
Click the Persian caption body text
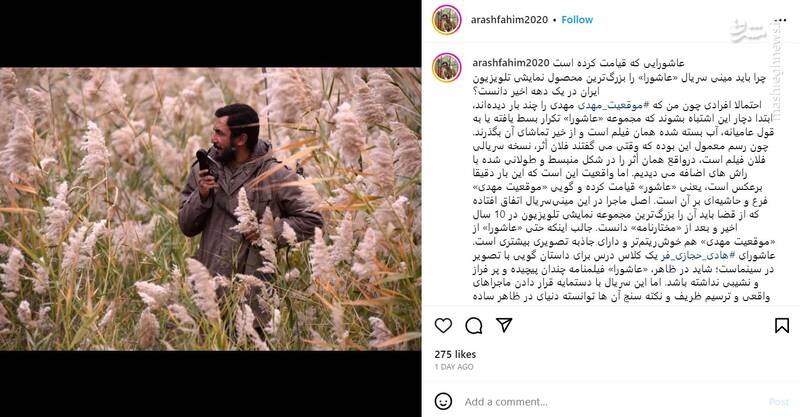(623, 187)
